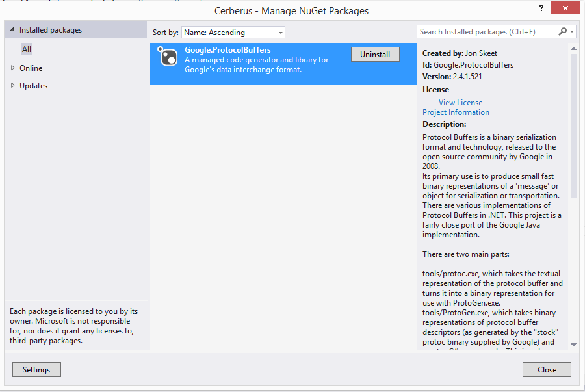This screenshot has height=392, width=585.
Task: Click the Google.ProtocolBuffers package icon
Action: [168, 57]
